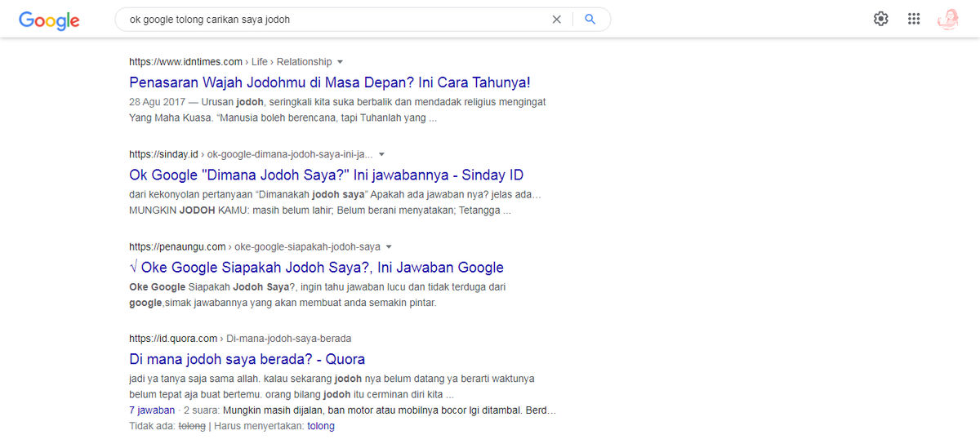This screenshot has height=448, width=980.
Task: Click the '28 Agu 2017' snippet date
Action: coord(157,103)
